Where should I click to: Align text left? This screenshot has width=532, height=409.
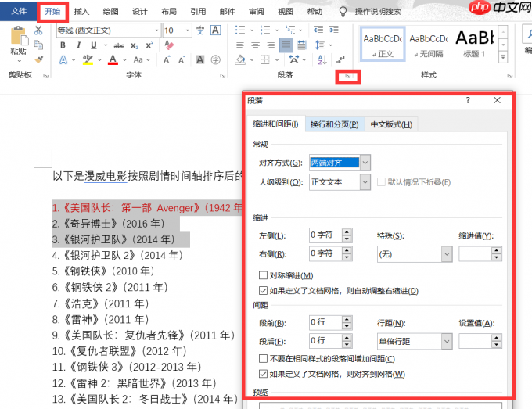(240, 45)
